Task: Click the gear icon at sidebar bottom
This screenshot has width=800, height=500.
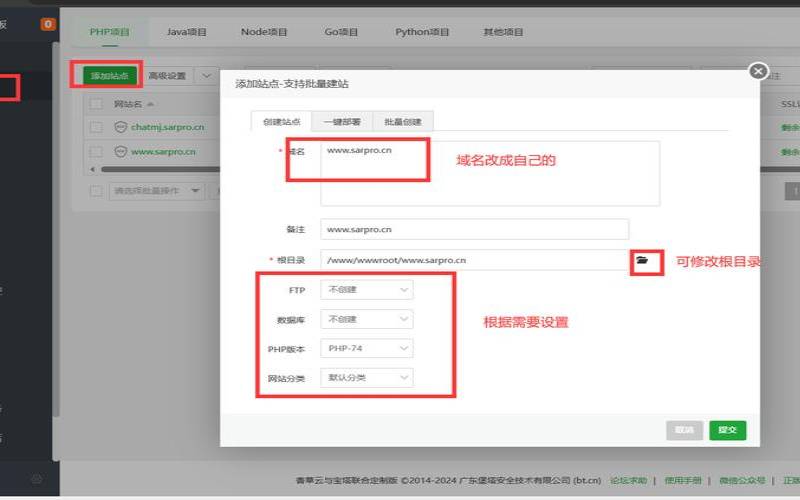Action: coord(36,479)
